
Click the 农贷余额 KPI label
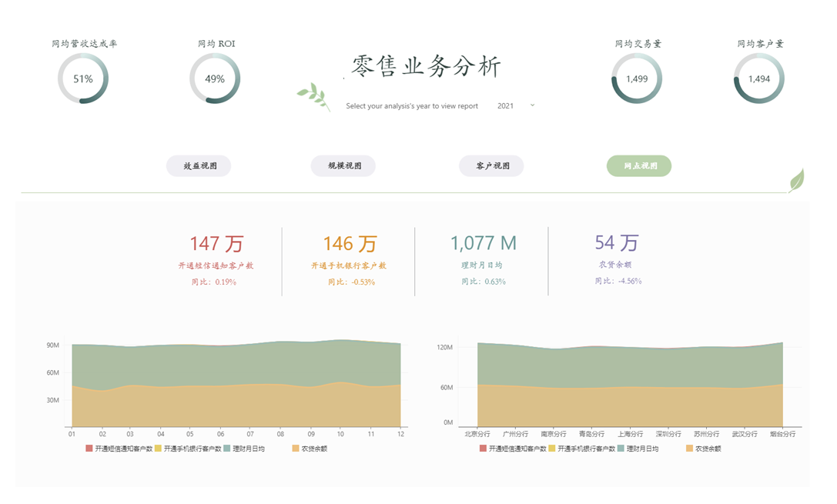coord(615,265)
